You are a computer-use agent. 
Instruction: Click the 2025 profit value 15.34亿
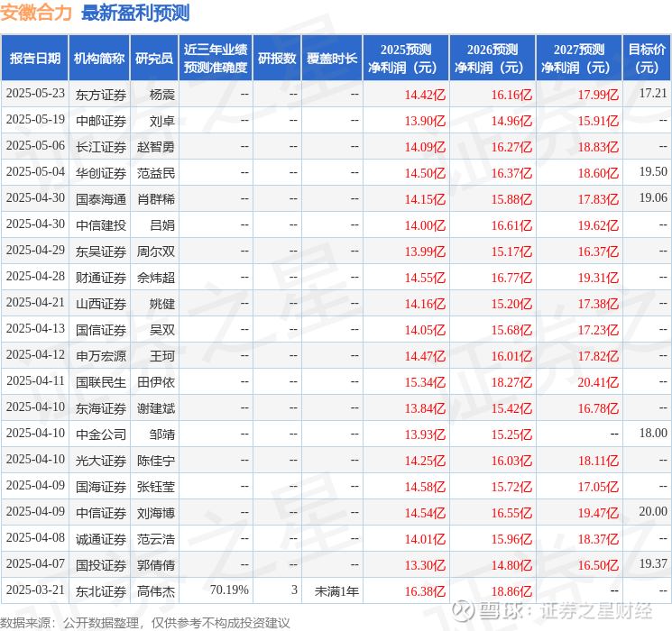point(425,382)
